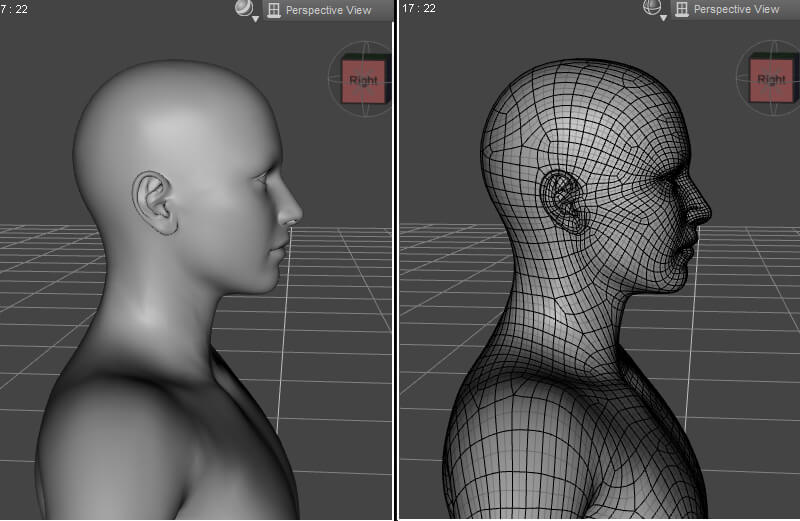Open Perspective View camera selector in right viewport
The width and height of the screenshot is (800, 521).
tap(736, 10)
